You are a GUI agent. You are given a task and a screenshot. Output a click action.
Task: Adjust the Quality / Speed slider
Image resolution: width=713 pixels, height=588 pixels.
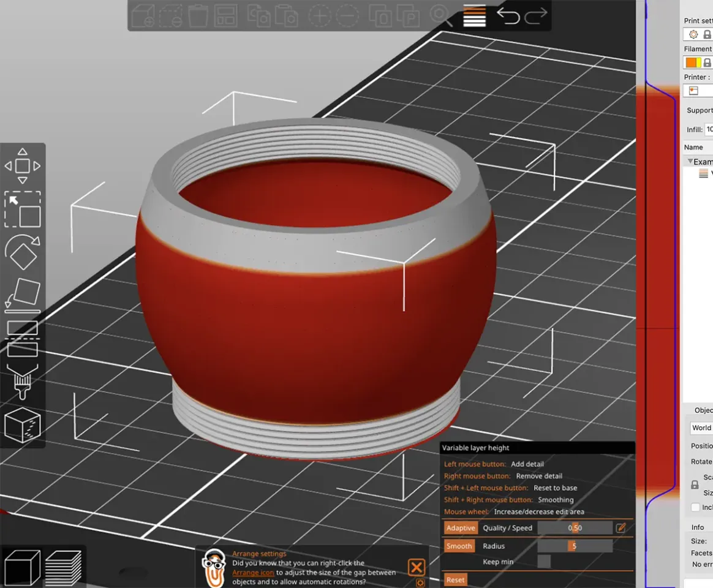(x=575, y=528)
